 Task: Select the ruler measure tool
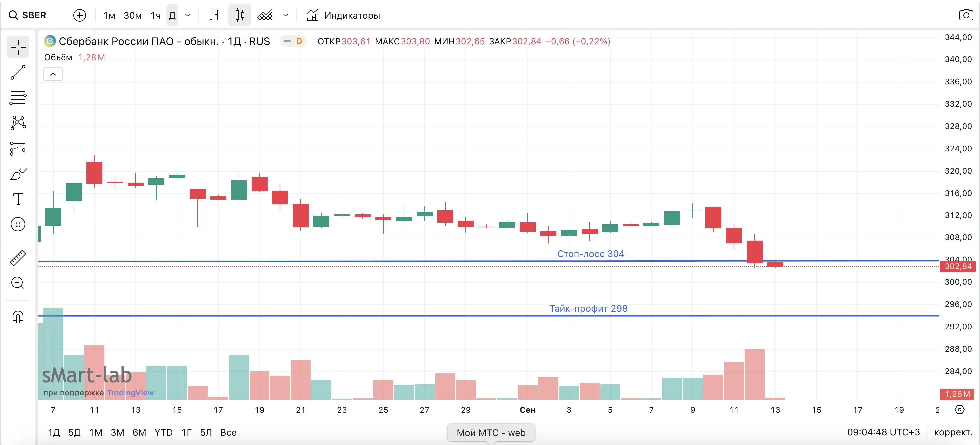[18, 258]
